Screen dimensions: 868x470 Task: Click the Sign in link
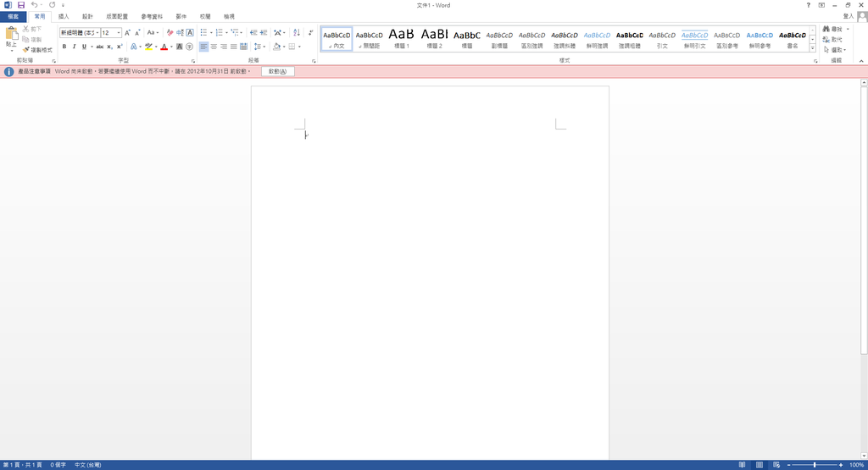(x=848, y=17)
